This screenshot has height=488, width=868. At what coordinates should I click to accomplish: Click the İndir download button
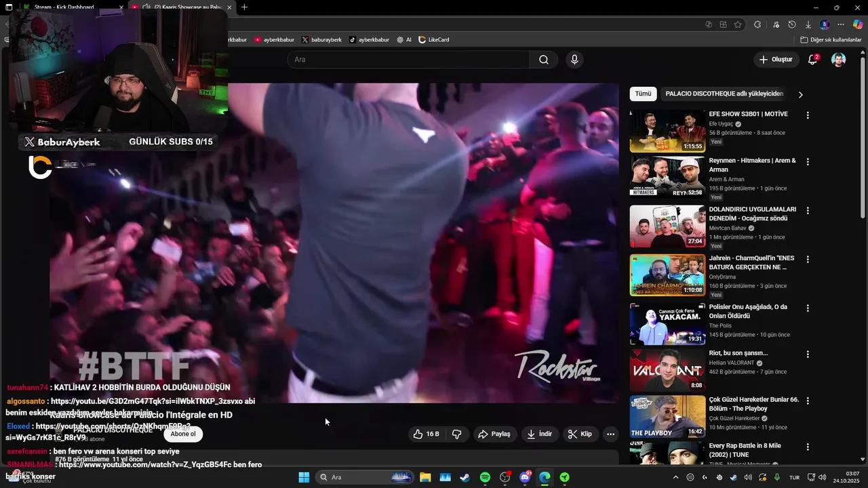(x=540, y=434)
